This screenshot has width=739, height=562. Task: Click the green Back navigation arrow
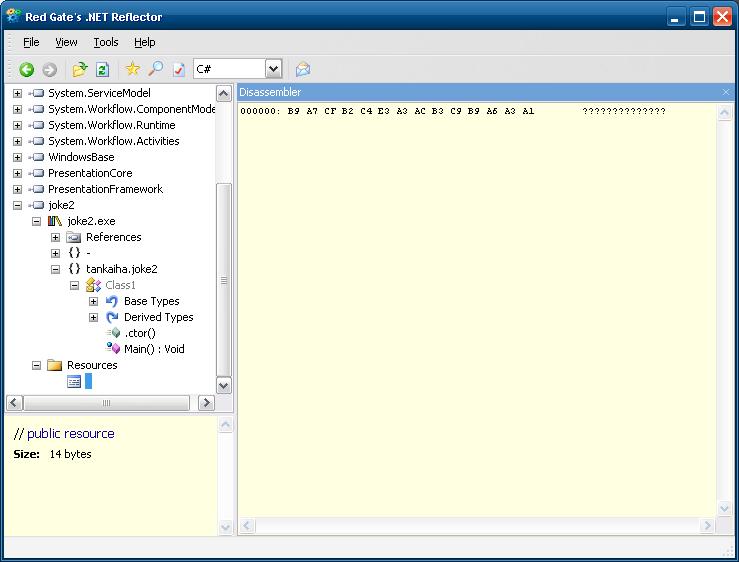26,69
